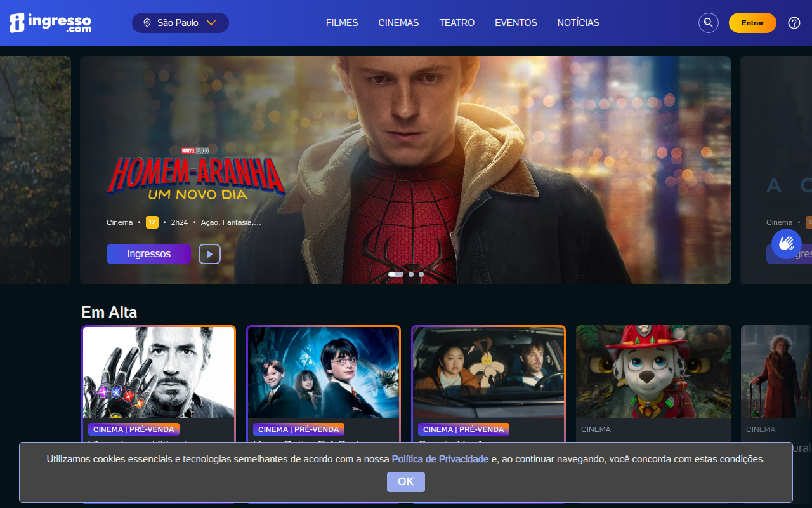Open the firefighter puppy movie thumbnail

tap(653, 371)
